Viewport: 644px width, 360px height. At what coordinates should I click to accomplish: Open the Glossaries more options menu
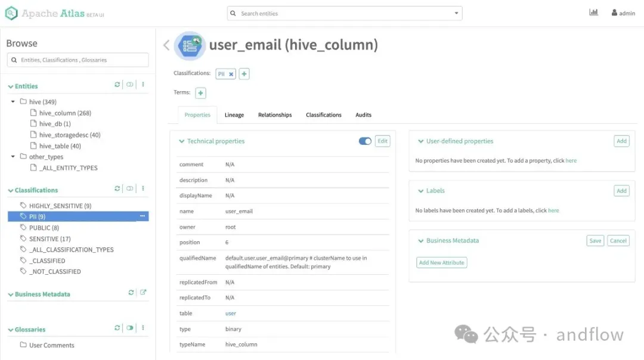coord(143,328)
